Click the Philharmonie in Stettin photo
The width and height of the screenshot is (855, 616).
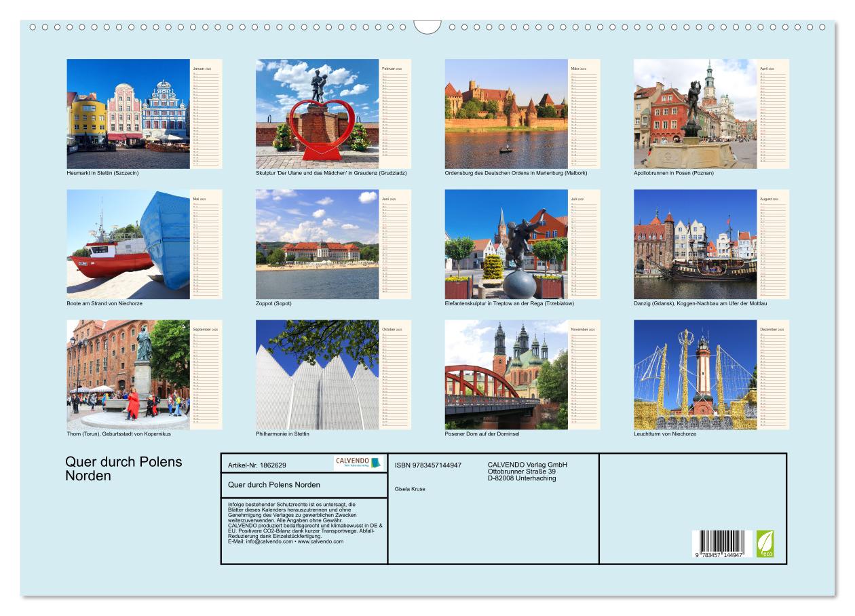click(318, 374)
